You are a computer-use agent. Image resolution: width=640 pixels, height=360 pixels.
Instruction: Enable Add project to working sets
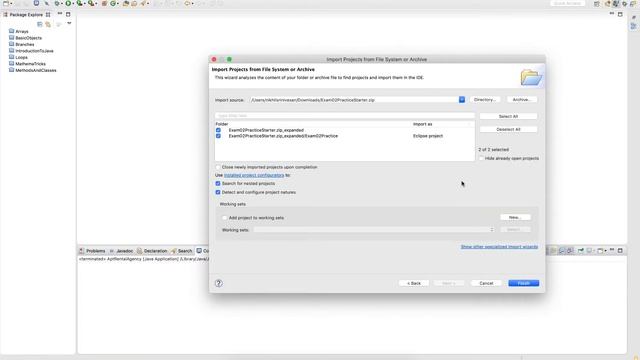(224, 218)
